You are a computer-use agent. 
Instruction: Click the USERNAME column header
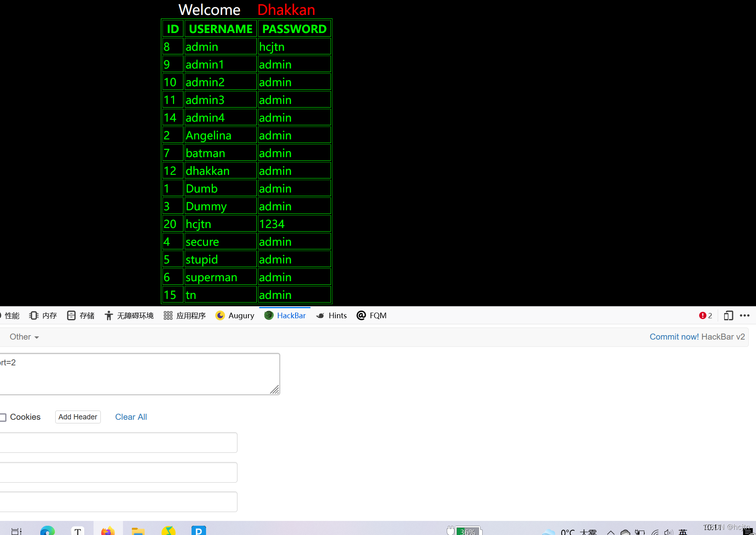(x=221, y=29)
